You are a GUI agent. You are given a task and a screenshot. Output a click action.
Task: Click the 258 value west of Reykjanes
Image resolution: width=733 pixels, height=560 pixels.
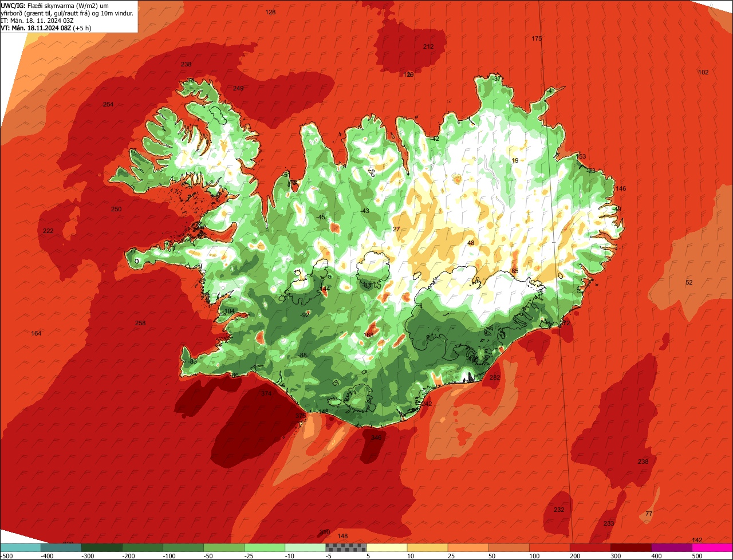(x=140, y=323)
